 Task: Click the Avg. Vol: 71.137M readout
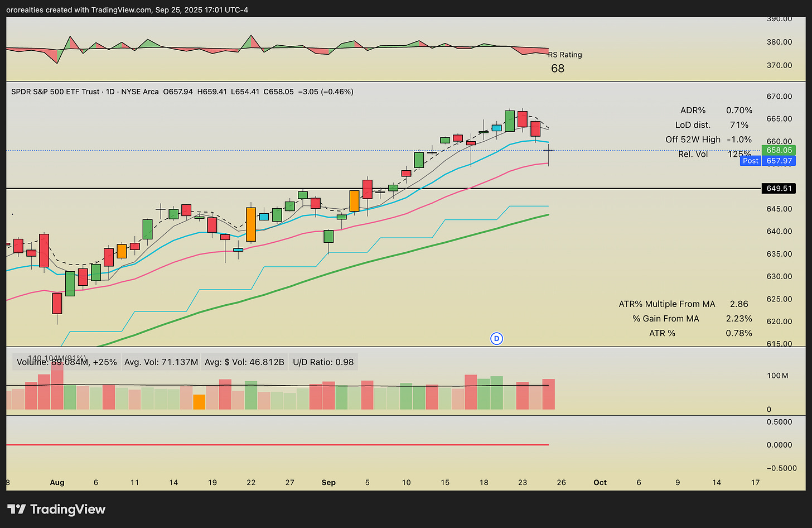pos(161,362)
